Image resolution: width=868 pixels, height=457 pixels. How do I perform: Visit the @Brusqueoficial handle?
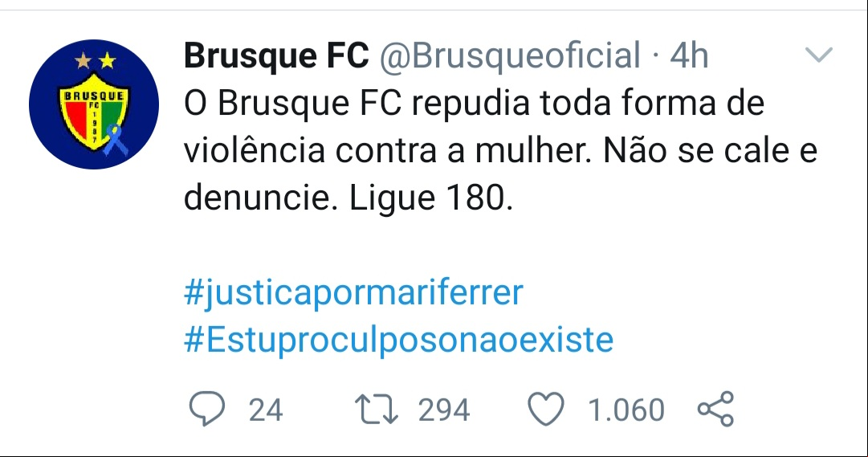tap(510, 55)
